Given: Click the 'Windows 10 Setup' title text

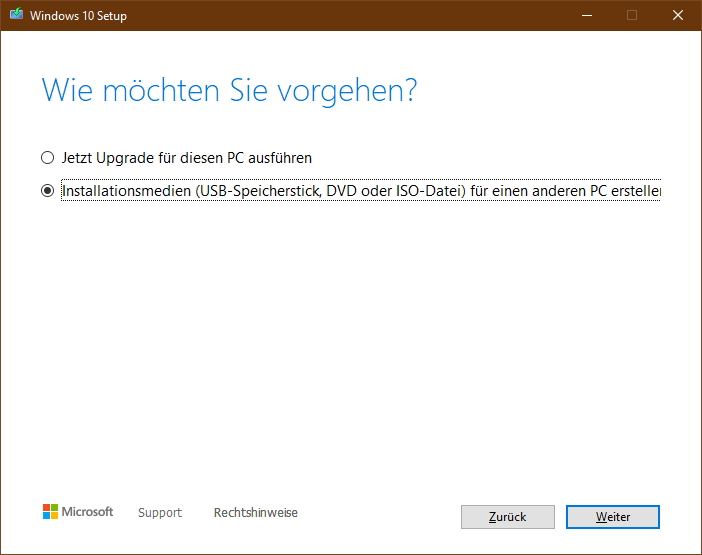Looking at the screenshot, I should click(78, 16).
